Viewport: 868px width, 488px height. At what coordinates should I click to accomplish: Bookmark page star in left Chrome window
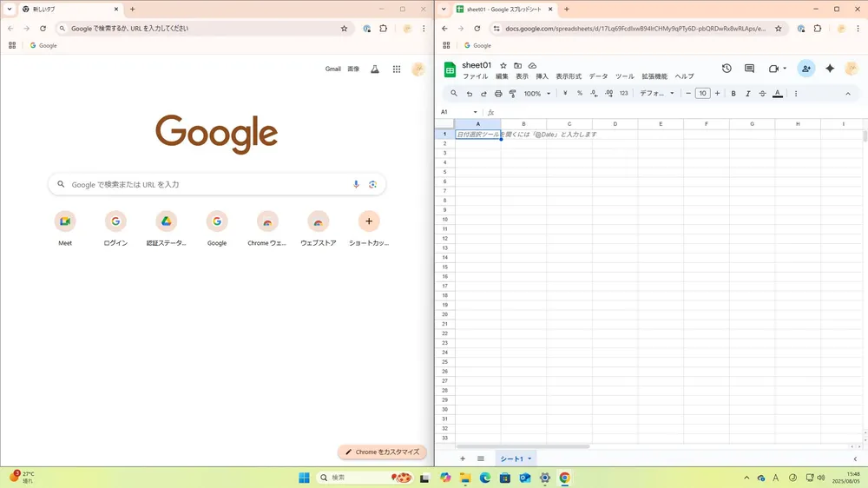(344, 29)
